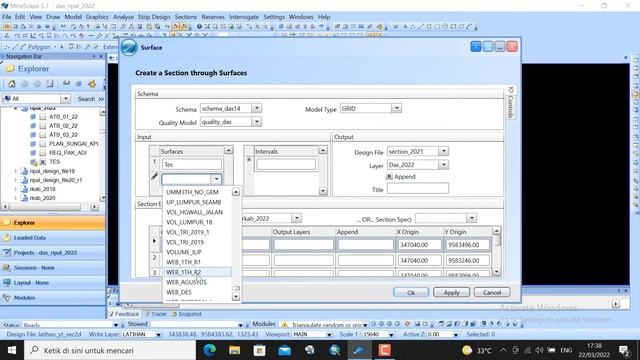
Task: Check the box beside ATB_03_22
Action: (x=42, y=135)
